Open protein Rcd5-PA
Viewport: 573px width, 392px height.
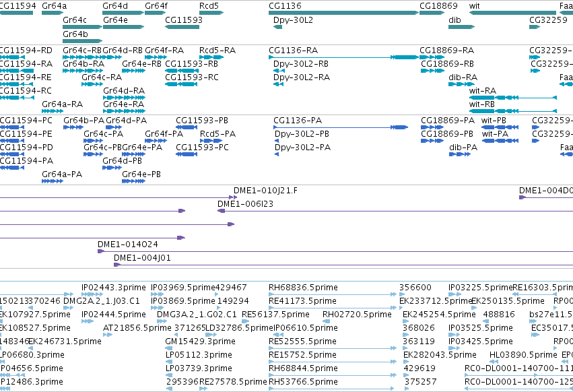[x=211, y=140]
